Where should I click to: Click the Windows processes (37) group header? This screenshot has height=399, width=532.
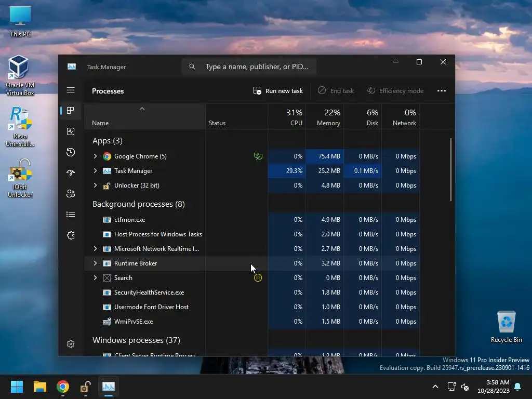tap(136, 340)
